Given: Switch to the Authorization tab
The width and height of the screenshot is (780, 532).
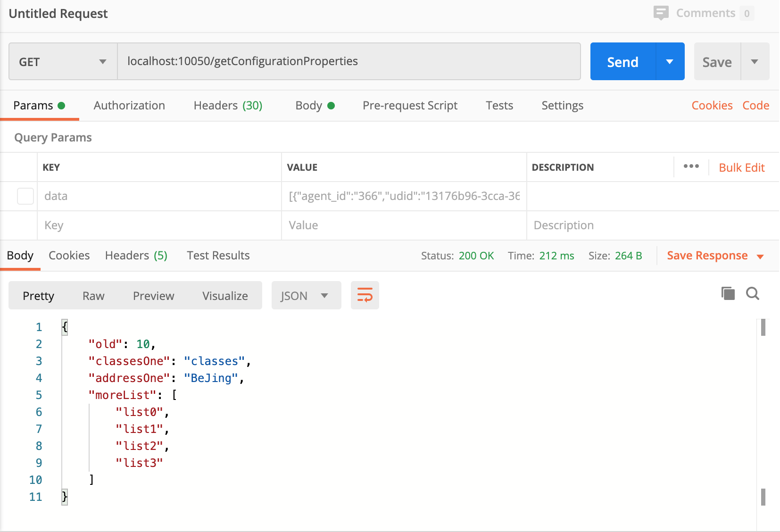Looking at the screenshot, I should coord(129,105).
